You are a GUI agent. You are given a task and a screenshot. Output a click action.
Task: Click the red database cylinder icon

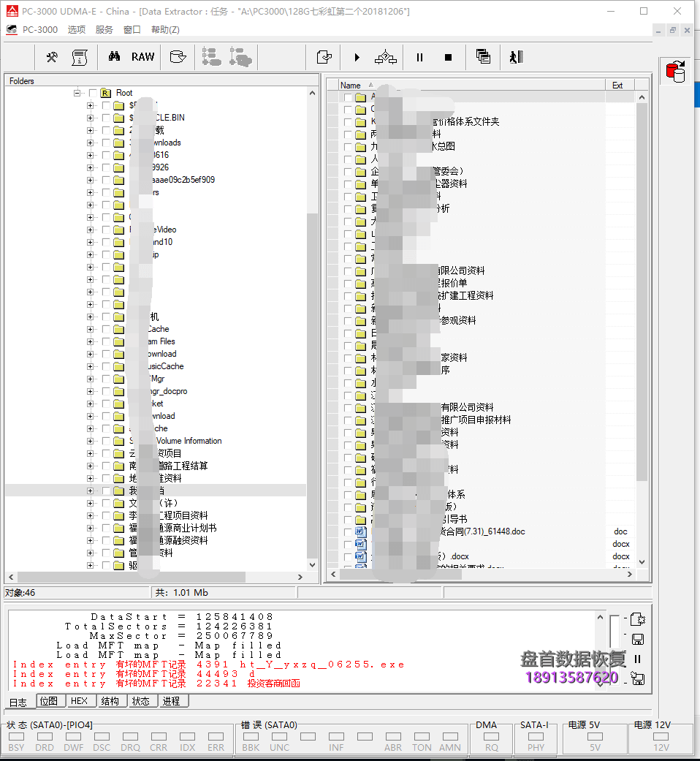click(x=675, y=72)
